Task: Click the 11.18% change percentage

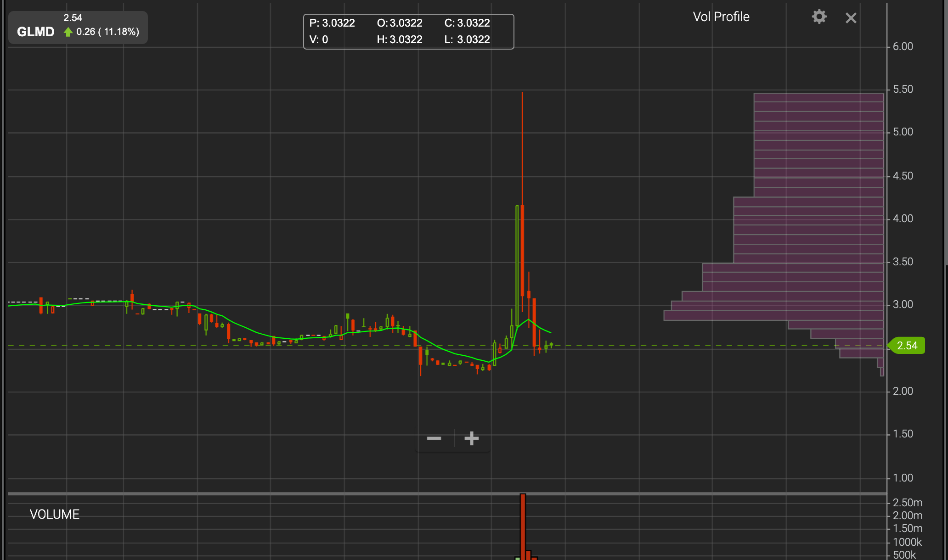Action: click(x=121, y=32)
